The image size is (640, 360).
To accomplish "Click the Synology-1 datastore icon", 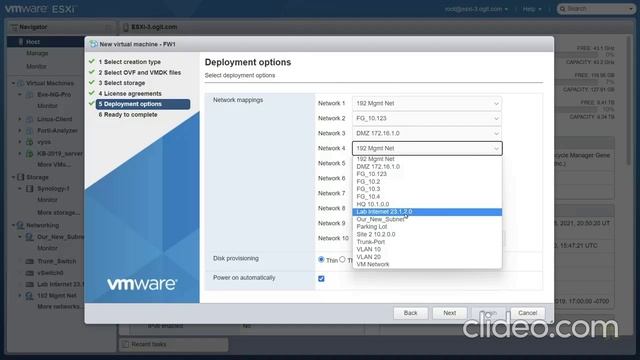I will [x=29, y=189].
